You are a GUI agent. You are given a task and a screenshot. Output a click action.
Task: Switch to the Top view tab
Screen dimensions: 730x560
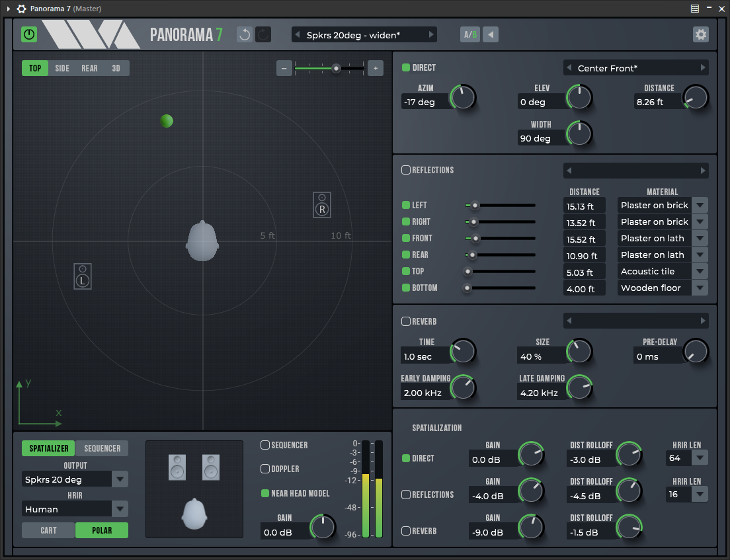point(35,68)
